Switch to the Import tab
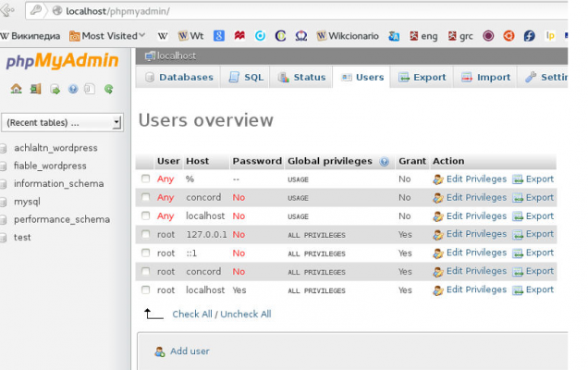 [x=485, y=78]
